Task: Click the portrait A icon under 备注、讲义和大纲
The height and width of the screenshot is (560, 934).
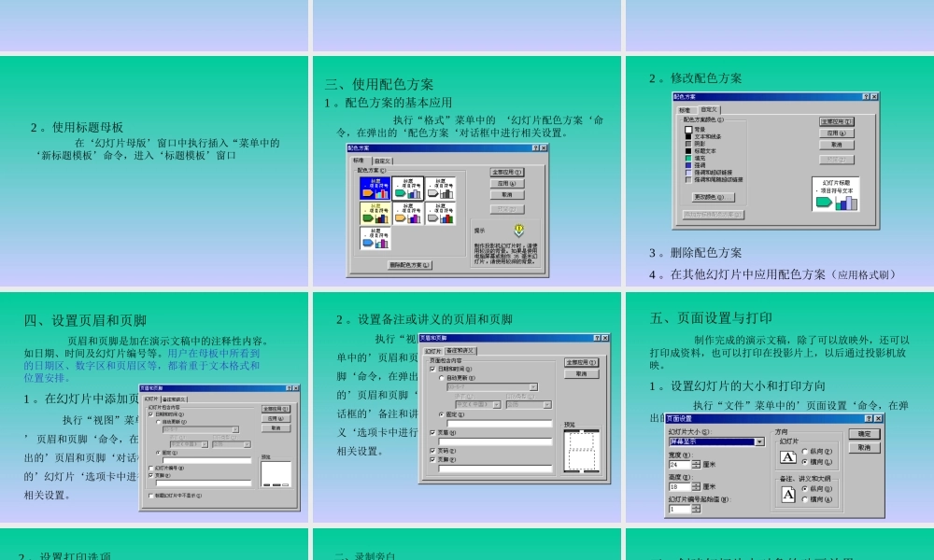Action: point(788,493)
